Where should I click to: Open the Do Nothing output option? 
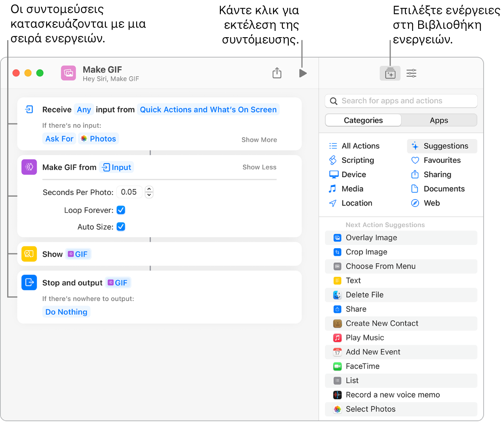click(x=66, y=312)
